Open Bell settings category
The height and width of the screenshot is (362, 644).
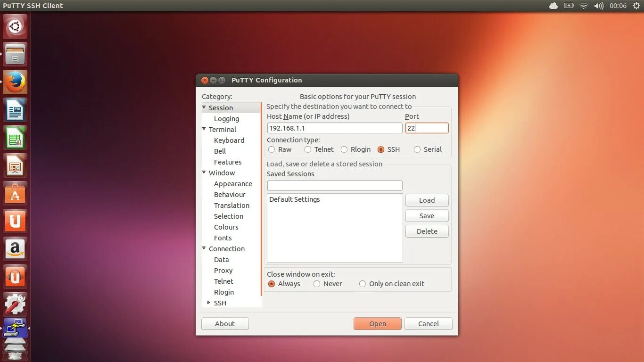coord(220,151)
